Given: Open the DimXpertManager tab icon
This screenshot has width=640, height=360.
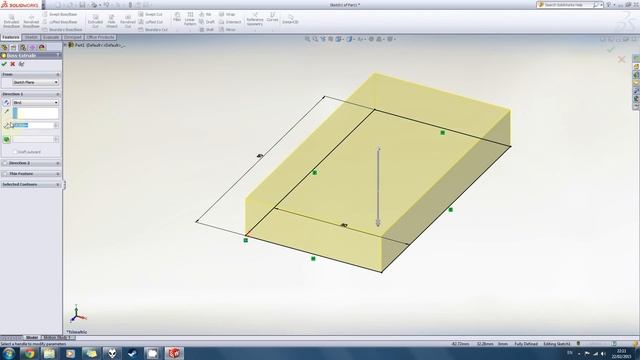Looking at the screenshot, I should click(x=32, y=47).
